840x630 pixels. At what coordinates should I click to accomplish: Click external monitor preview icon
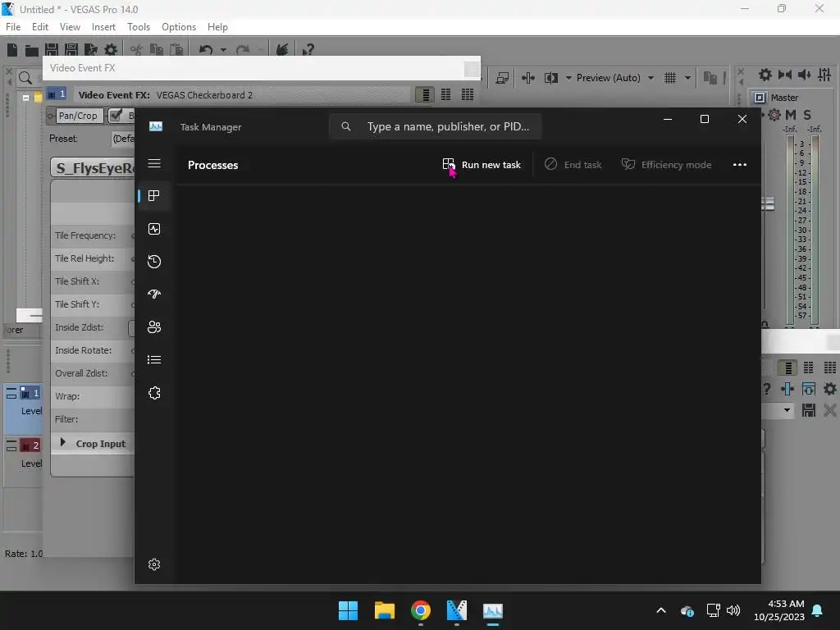click(502, 78)
